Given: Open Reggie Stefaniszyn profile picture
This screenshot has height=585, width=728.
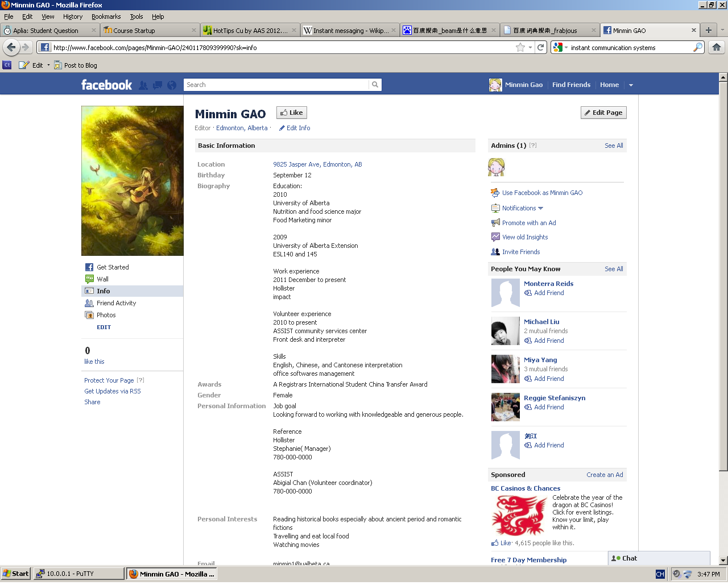Looking at the screenshot, I should point(505,407).
